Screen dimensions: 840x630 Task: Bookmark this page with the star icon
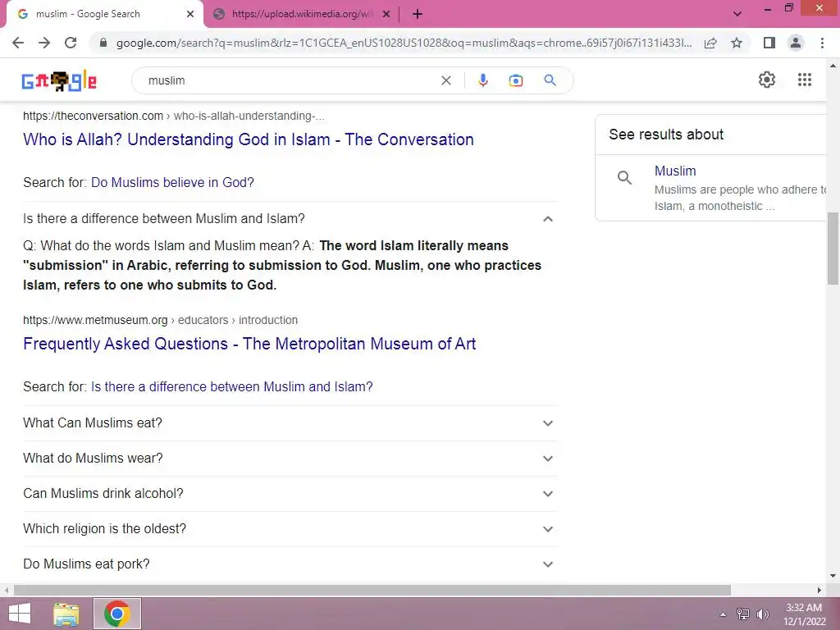click(x=737, y=43)
